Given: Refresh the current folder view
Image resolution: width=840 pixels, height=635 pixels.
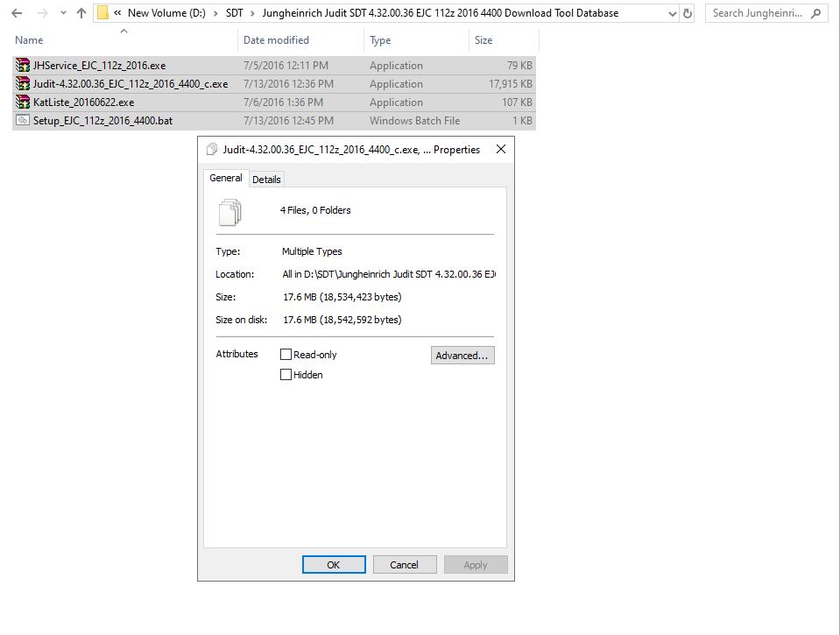Looking at the screenshot, I should pos(688,14).
